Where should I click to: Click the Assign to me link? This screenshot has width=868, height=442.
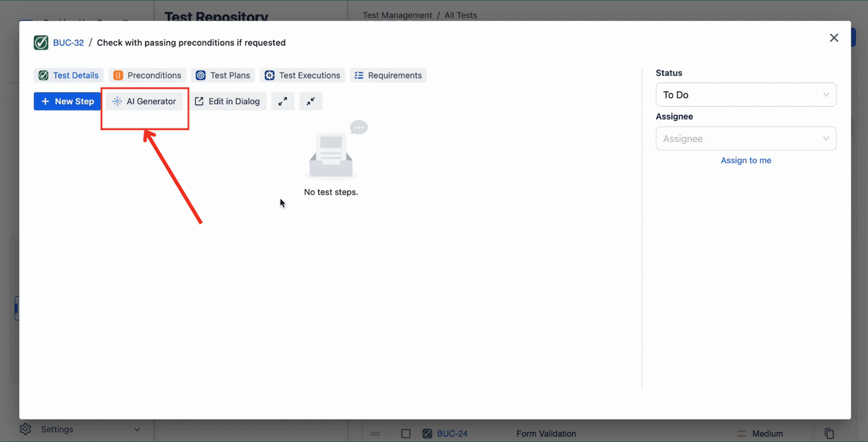745,160
